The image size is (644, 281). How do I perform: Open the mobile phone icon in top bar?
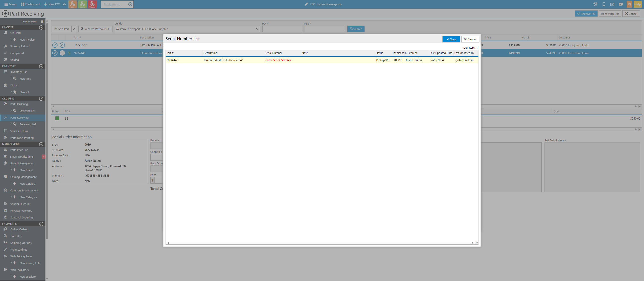[x=604, y=4]
